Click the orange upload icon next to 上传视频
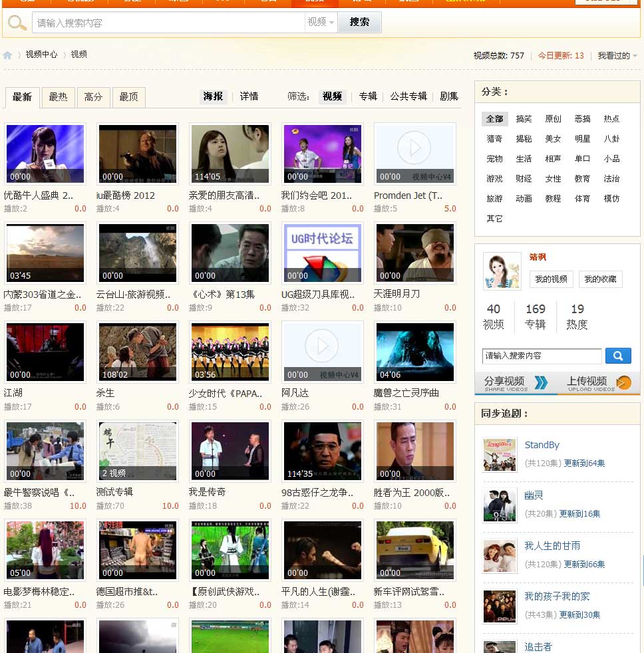This screenshot has height=653, width=644. 623,382
